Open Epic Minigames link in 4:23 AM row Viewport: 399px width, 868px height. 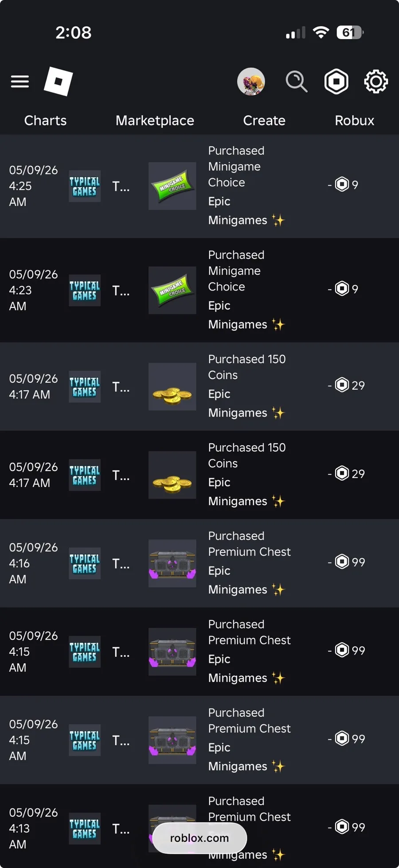point(246,315)
